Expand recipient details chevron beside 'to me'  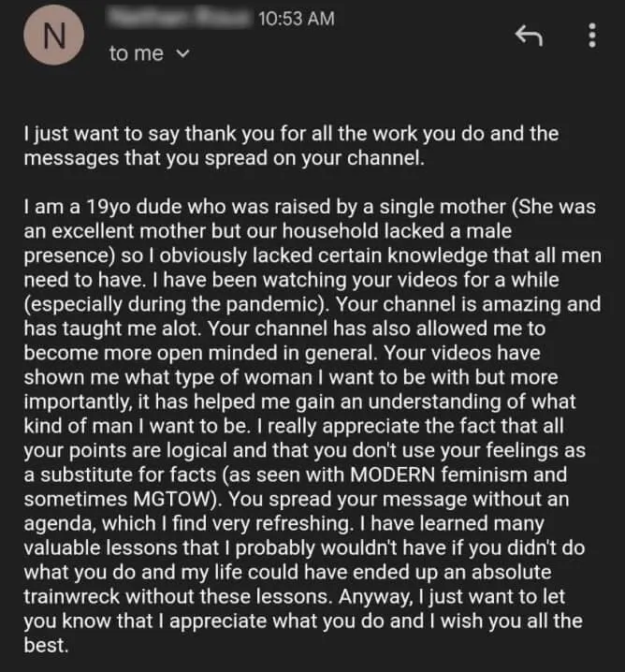click(183, 53)
